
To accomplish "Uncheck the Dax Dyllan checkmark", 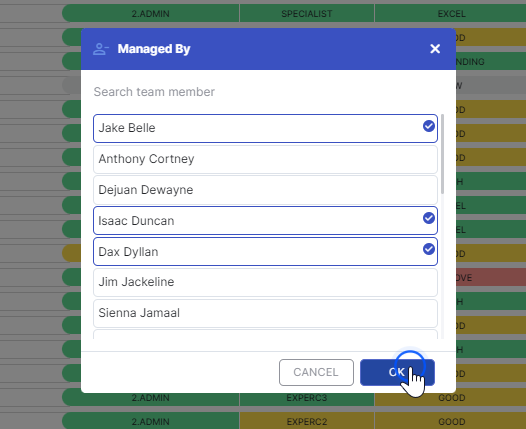I will tap(429, 249).
